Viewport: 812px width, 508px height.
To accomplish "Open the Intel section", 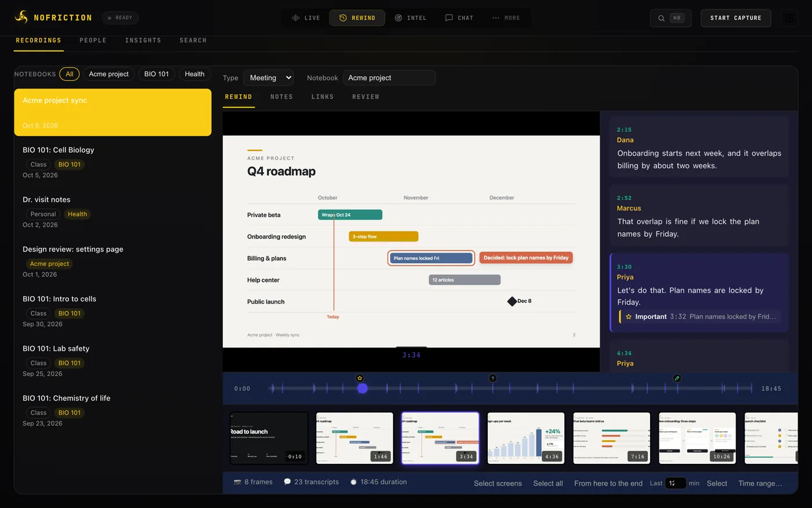I will coord(411,18).
